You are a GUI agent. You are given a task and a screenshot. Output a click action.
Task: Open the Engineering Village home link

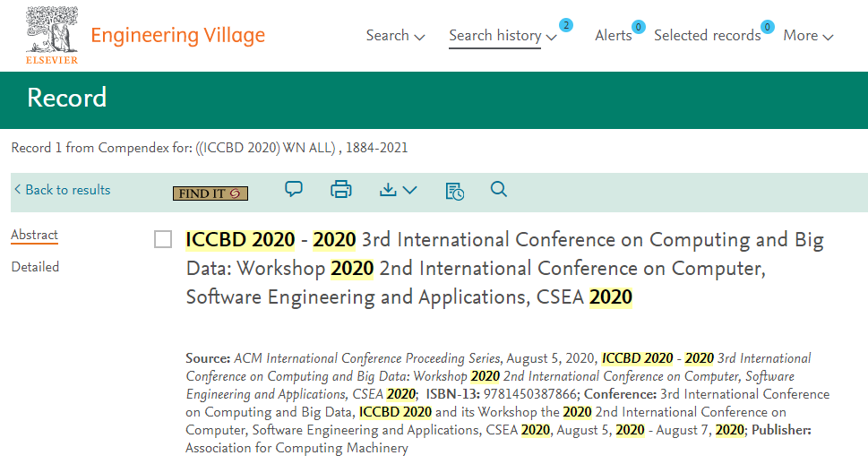177,36
